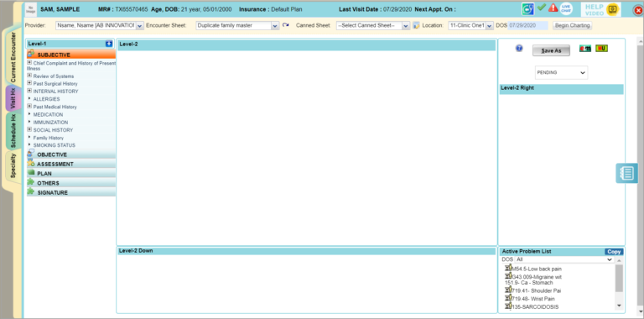Click the green checkmark icon

pos(542,7)
